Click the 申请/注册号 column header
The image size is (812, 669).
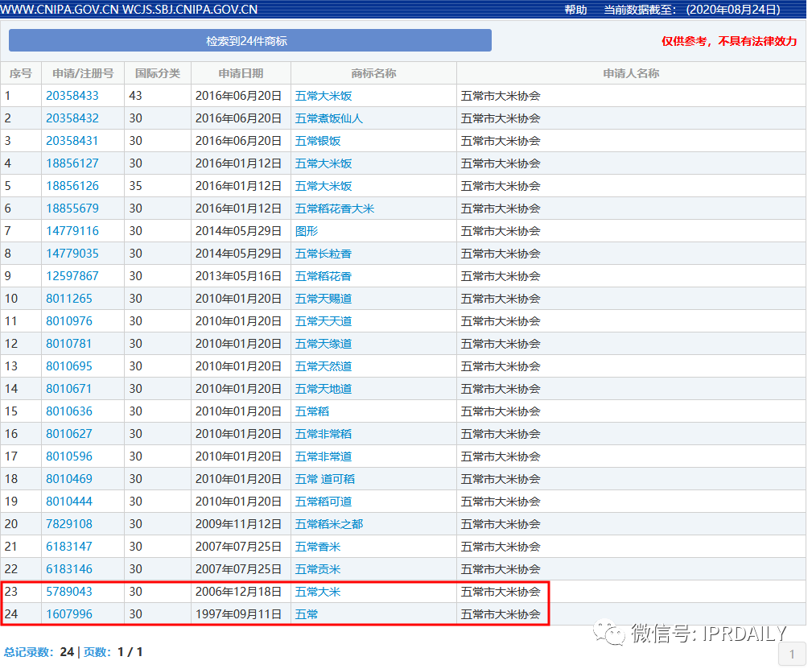coord(83,73)
